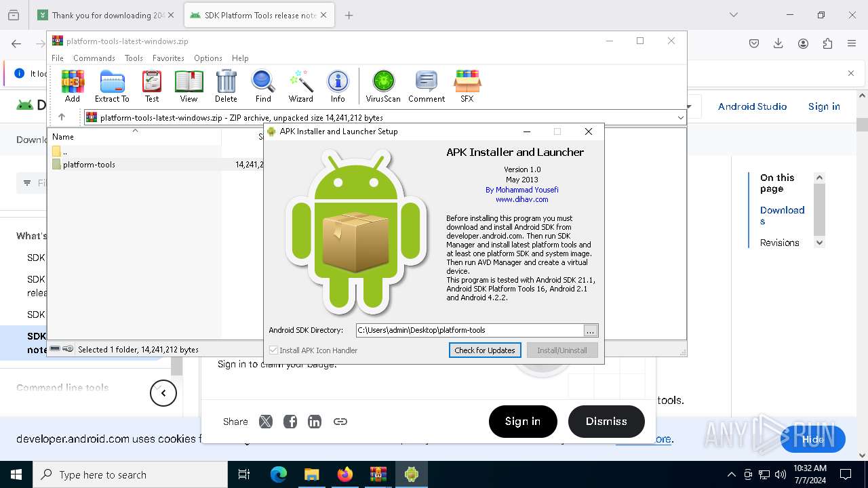Switch to 'Thank you for downloading' tab
The height and width of the screenshot is (488, 868).
click(x=107, y=15)
